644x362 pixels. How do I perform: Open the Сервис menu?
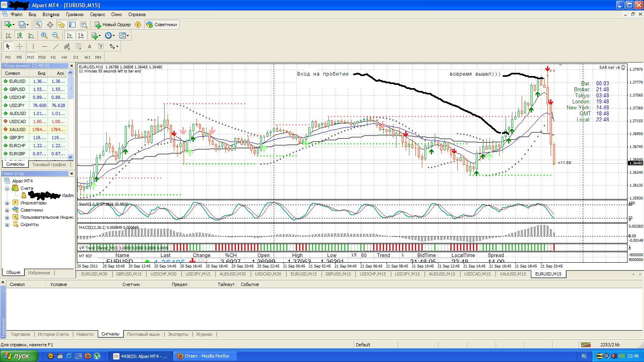click(97, 14)
